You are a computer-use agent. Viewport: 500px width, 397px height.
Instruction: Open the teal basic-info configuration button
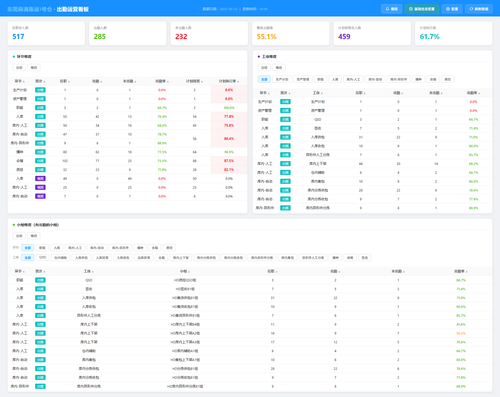[422, 9]
